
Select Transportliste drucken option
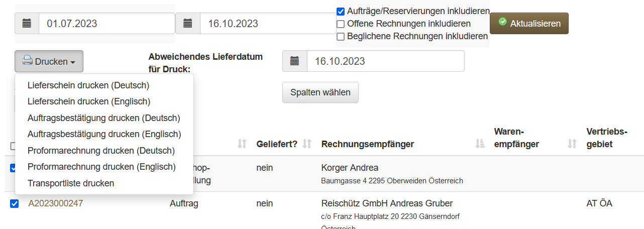(71, 183)
